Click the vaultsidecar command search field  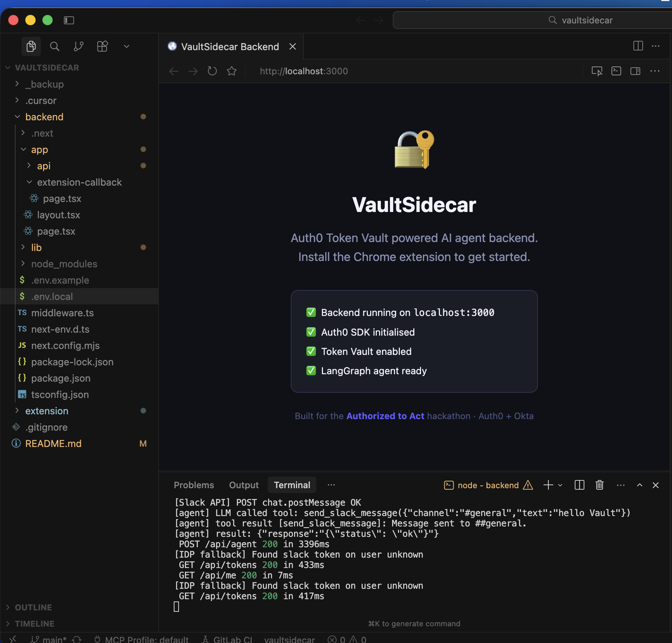(x=532, y=20)
